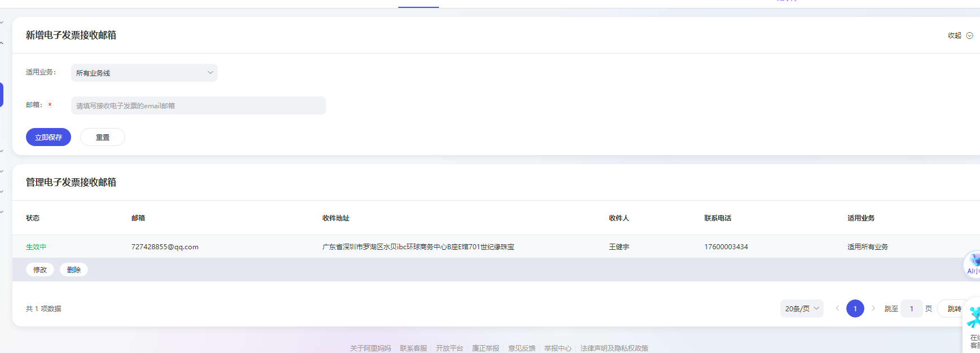This screenshot has height=353, width=980.
Task: Open the 关于阿里妈妈 footer link
Action: coord(370,348)
